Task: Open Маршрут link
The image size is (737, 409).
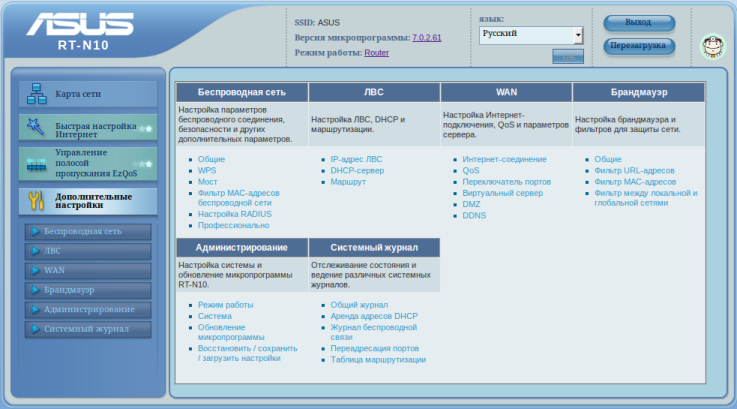Action: click(348, 182)
